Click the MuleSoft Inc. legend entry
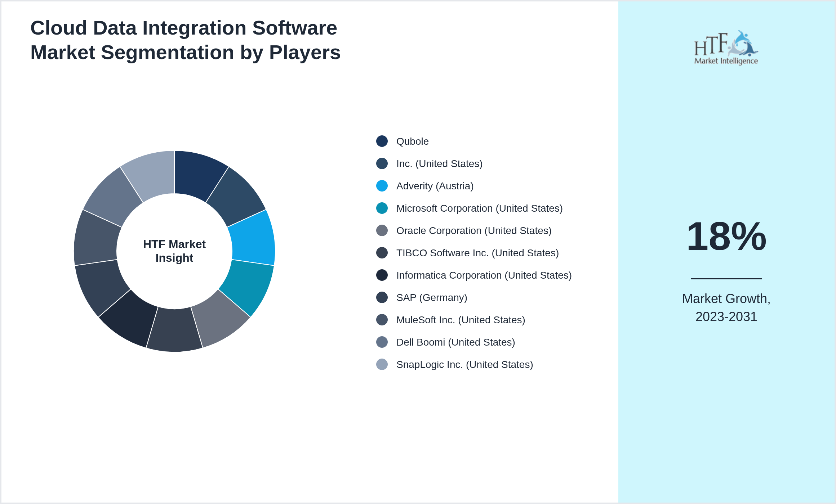The height and width of the screenshot is (504, 836). 460,320
